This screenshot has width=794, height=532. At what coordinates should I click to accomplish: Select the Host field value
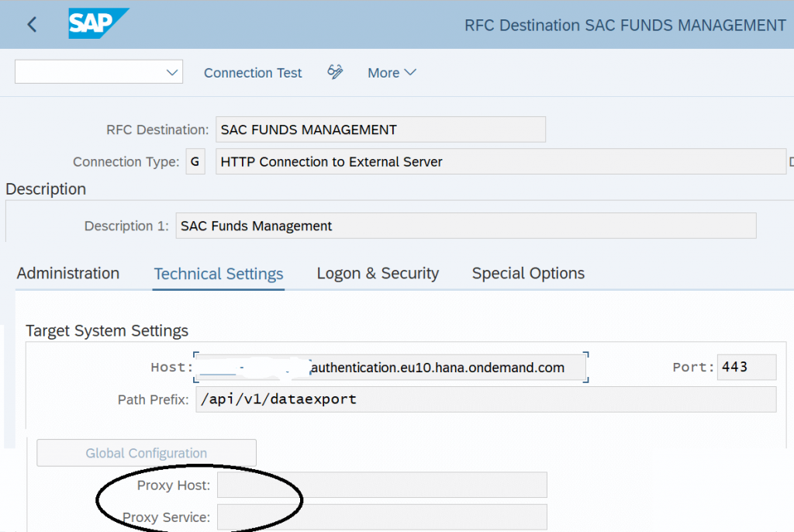pyautogui.click(x=391, y=367)
